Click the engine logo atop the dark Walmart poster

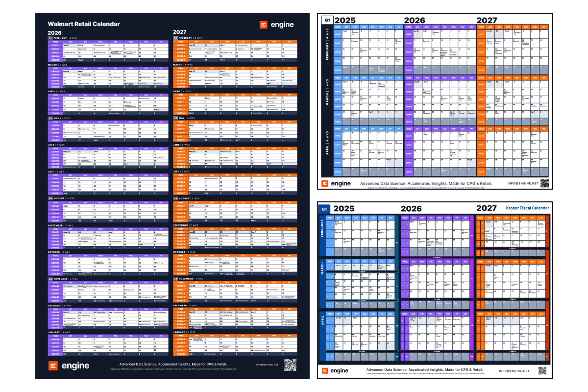point(277,24)
